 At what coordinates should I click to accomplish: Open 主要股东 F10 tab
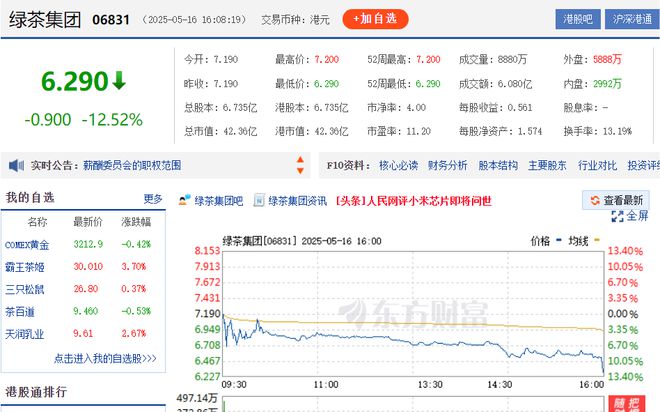coord(547,165)
